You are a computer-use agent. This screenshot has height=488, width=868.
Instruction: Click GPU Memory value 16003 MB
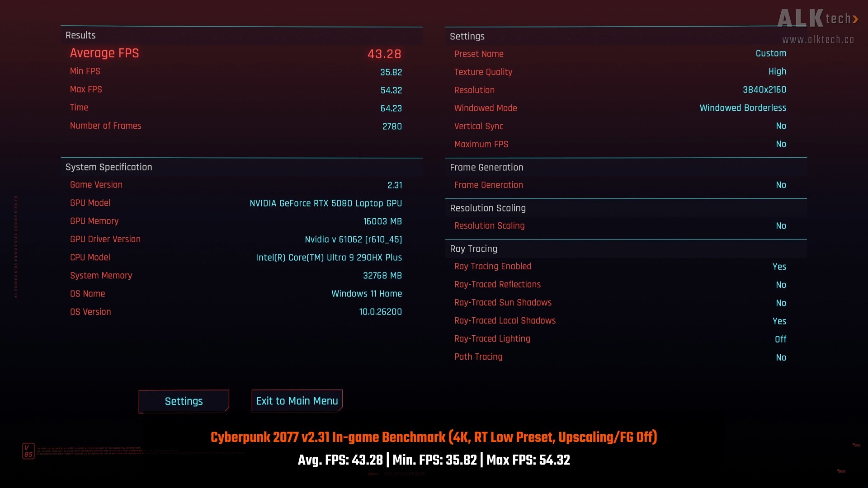pos(382,221)
